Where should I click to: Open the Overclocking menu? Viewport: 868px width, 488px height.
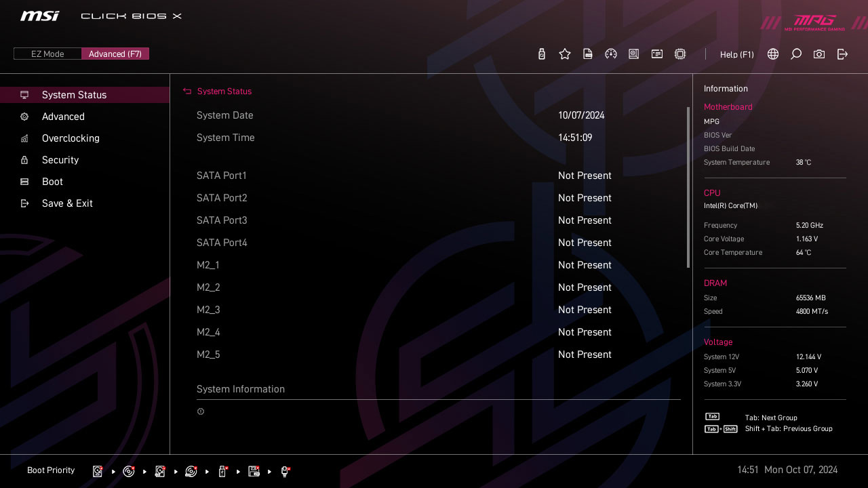click(71, 138)
